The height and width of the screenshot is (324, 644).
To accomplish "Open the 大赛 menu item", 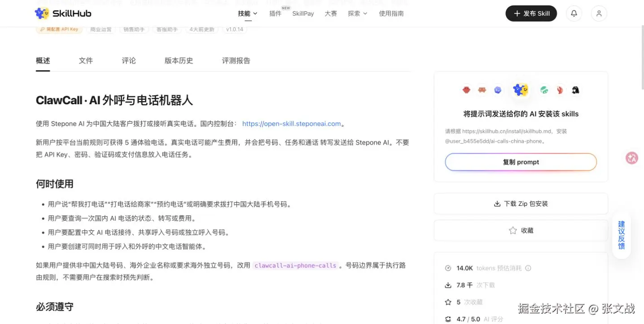I will pyautogui.click(x=331, y=13).
